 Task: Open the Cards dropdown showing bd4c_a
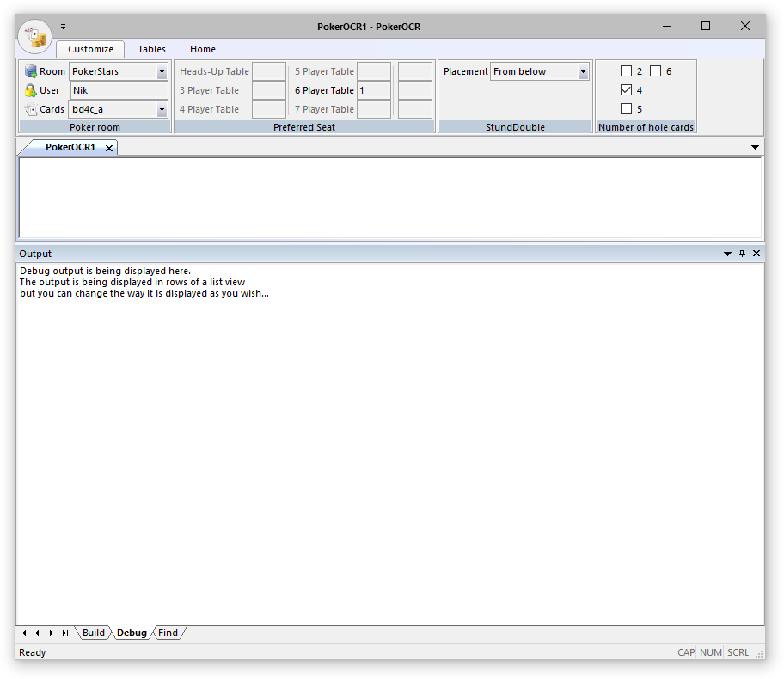click(162, 110)
